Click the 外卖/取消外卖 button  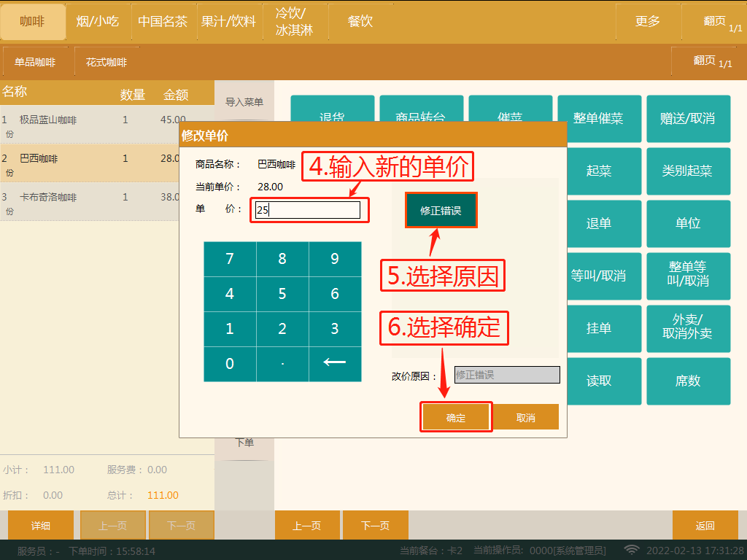pyautogui.click(x=689, y=328)
